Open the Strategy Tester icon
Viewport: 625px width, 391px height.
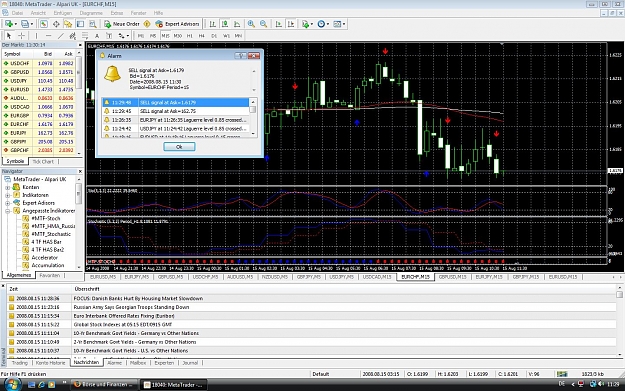(92, 24)
